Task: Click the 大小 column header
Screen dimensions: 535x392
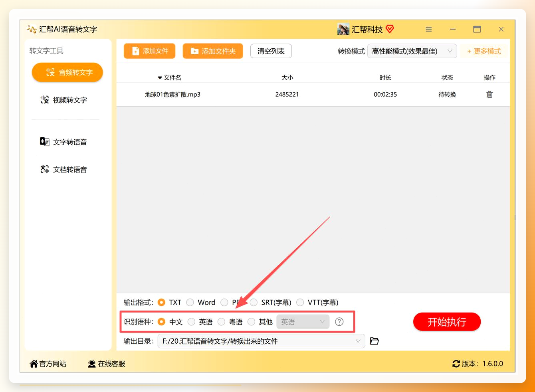Action: (x=287, y=77)
